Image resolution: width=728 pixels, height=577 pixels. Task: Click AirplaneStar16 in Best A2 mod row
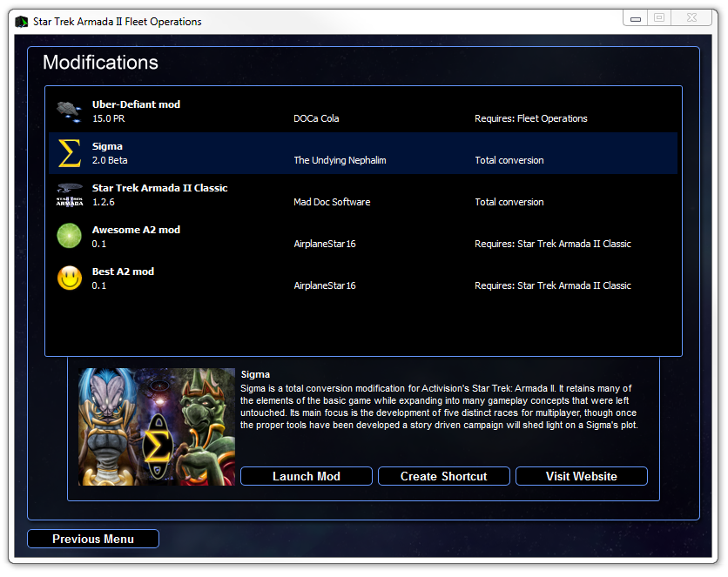click(x=325, y=285)
